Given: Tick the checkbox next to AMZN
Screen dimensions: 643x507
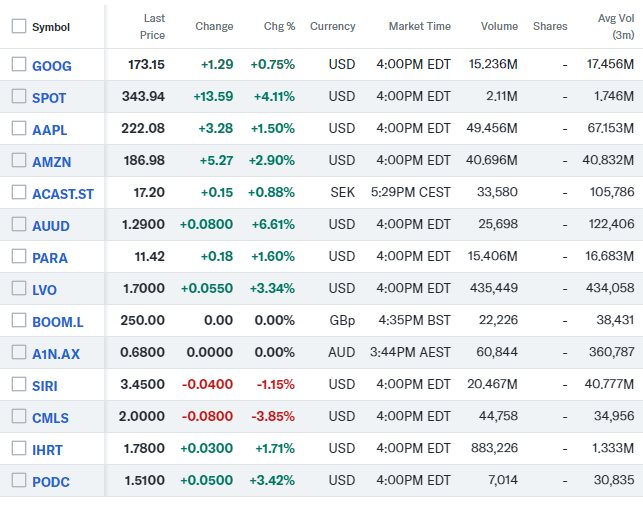Looking at the screenshot, I should tap(19, 161).
